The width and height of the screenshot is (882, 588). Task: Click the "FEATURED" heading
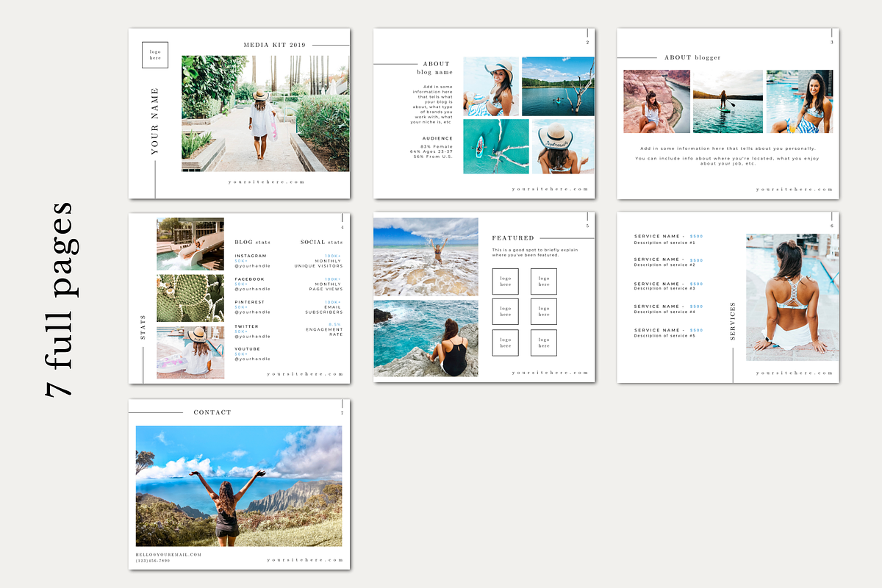(513, 238)
